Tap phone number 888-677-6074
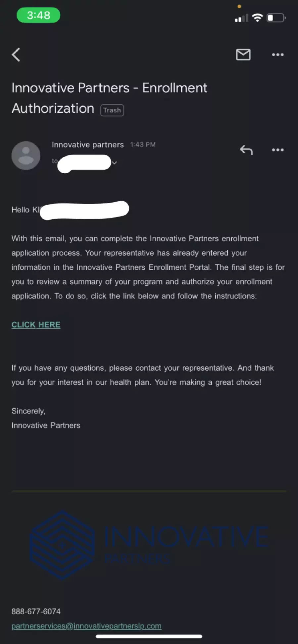Image resolution: width=298 pixels, height=644 pixels. (36, 611)
